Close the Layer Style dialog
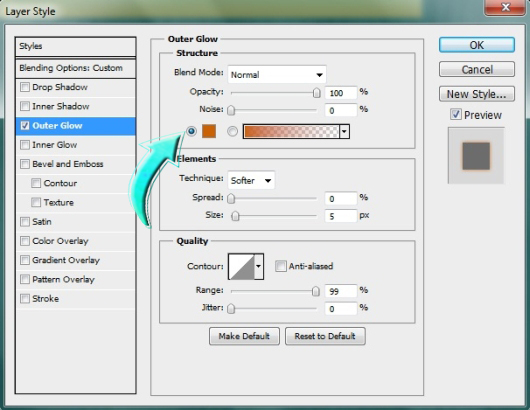This screenshot has width=530, height=410. 505,7
